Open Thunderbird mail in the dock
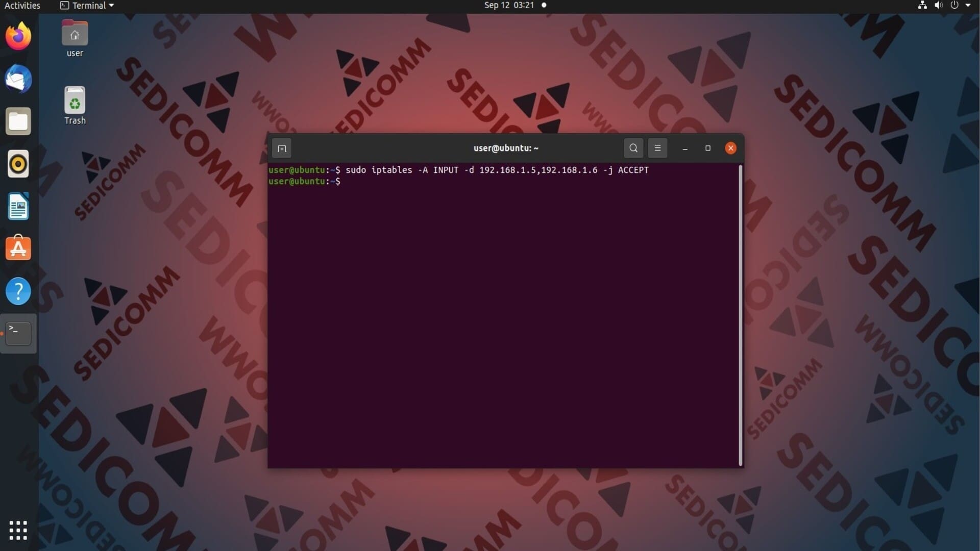The width and height of the screenshot is (980, 551). click(x=18, y=80)
